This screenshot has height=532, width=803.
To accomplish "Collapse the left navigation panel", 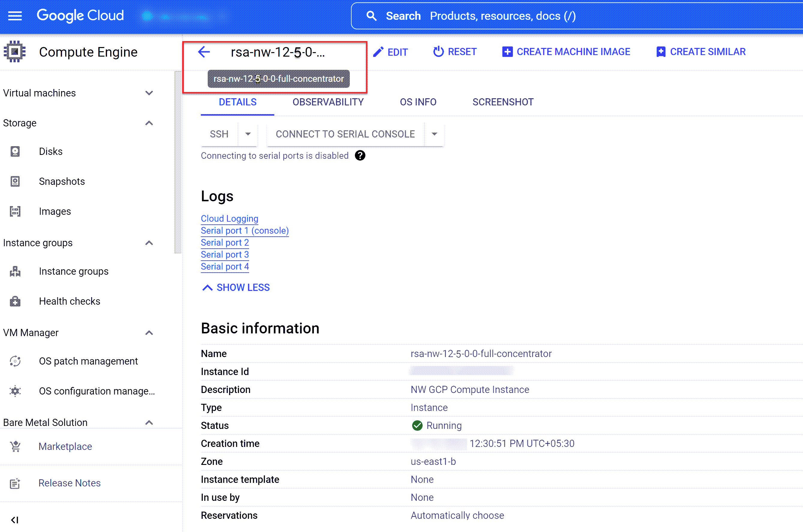I will (x=15, y=520).
